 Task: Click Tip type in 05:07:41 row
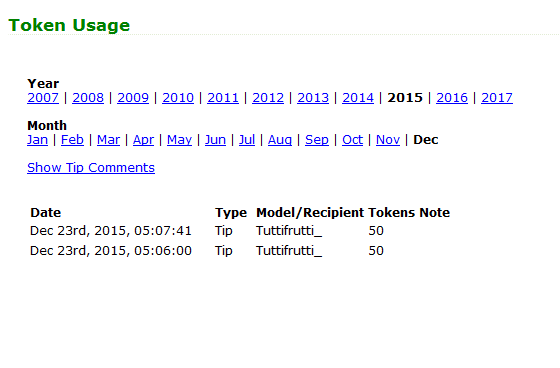224,231
